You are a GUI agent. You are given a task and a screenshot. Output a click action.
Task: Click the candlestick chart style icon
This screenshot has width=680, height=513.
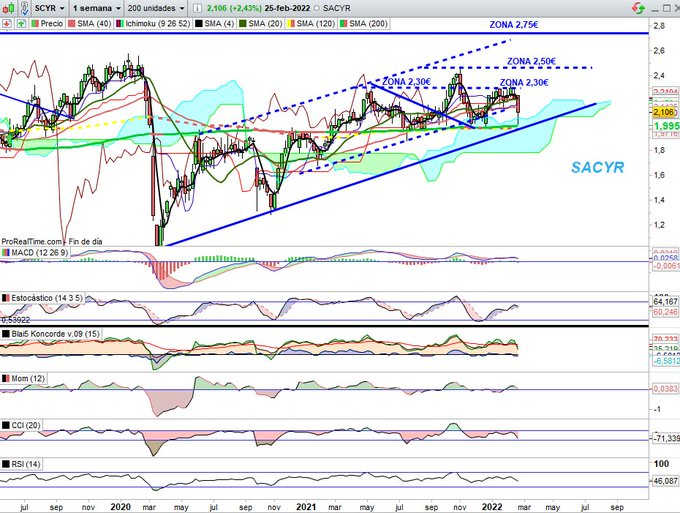[9, 8]
